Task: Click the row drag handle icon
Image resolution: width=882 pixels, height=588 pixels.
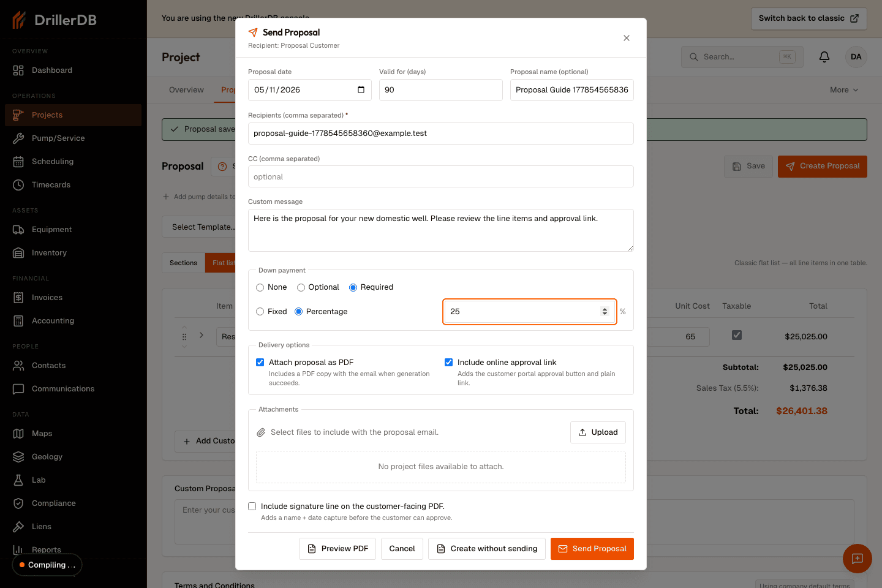Action: coord(184,337)
